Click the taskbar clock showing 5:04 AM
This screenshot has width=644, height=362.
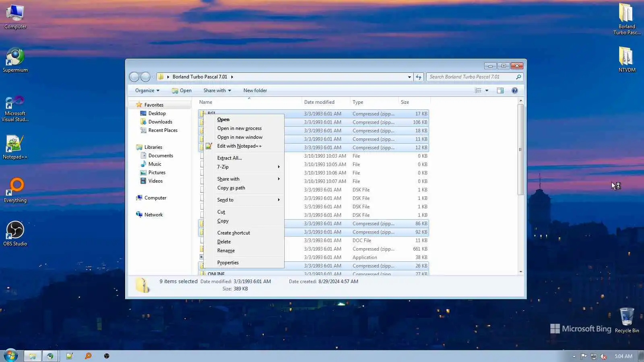[623, 356]
